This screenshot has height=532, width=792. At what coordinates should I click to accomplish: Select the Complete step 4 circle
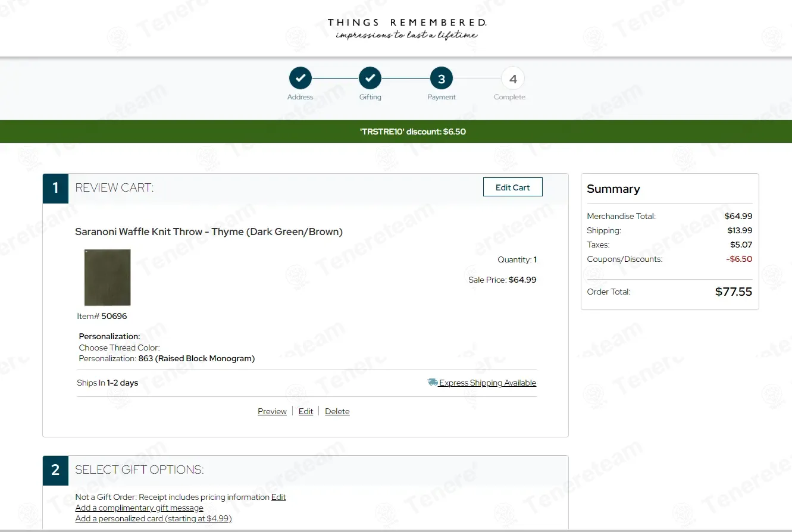513,78
